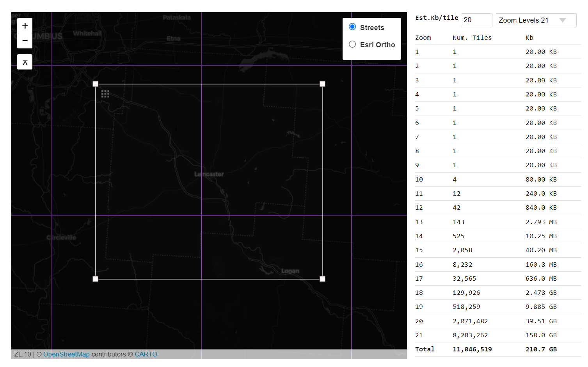Click the top-left corner handle of selection rectangle

pos(95,84)
